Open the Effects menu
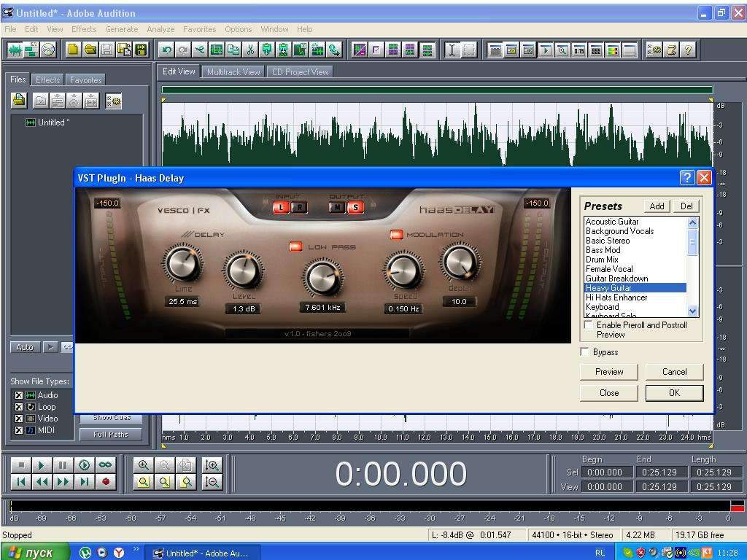 (x=84, y=29)
